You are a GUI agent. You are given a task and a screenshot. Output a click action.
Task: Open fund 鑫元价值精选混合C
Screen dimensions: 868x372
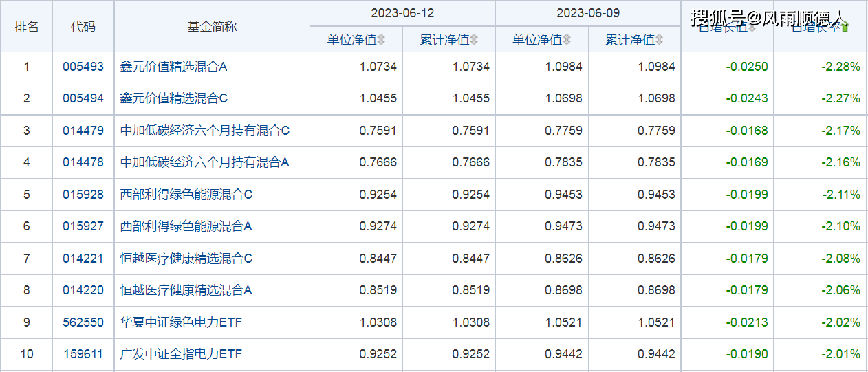(173, 98)
